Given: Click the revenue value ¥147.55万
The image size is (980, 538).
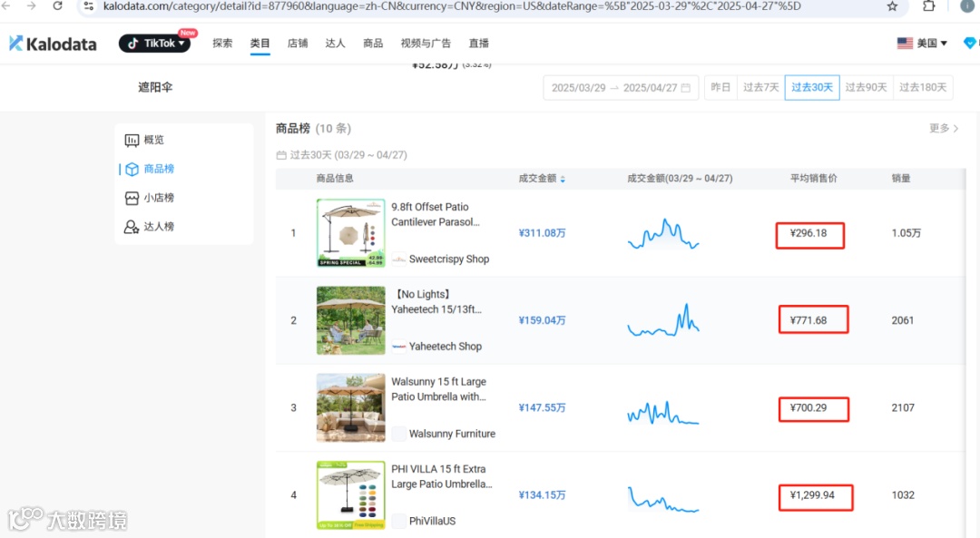Looking at the screenshot, I should (542, 408).
